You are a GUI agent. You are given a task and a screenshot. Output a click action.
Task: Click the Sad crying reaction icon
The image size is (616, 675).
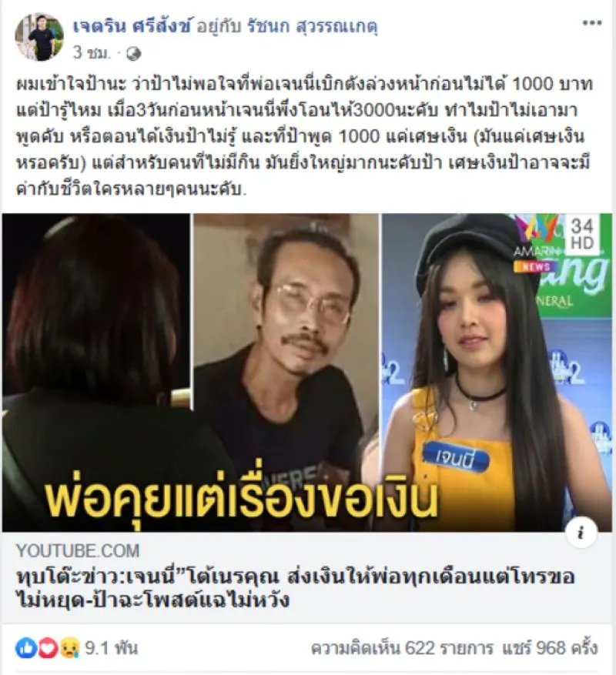pyautogui.click(x=69, y=648)
